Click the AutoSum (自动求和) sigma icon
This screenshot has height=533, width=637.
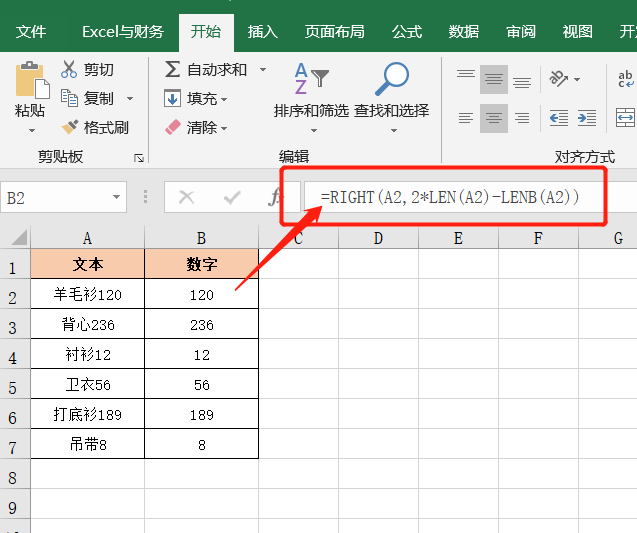click(x=173, y=69)
